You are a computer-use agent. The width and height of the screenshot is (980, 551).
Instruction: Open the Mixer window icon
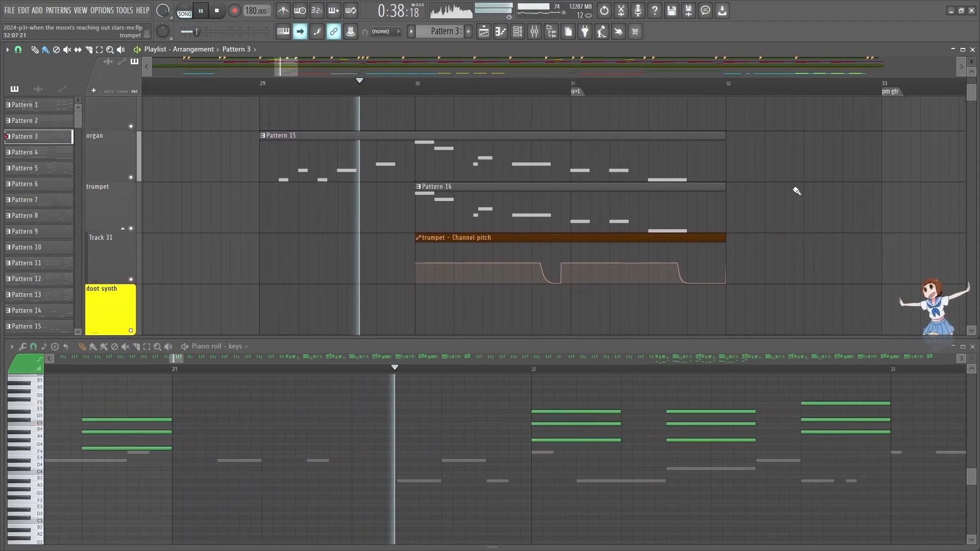coord(534,32)
